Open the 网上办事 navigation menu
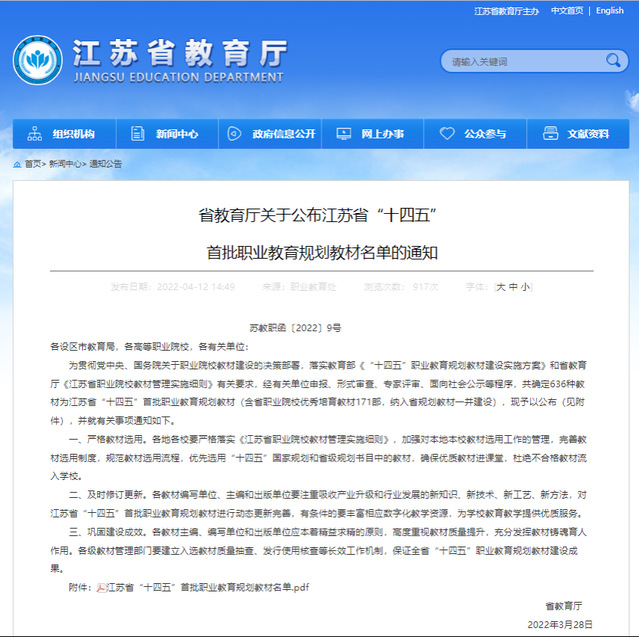 tap(381, 134)
